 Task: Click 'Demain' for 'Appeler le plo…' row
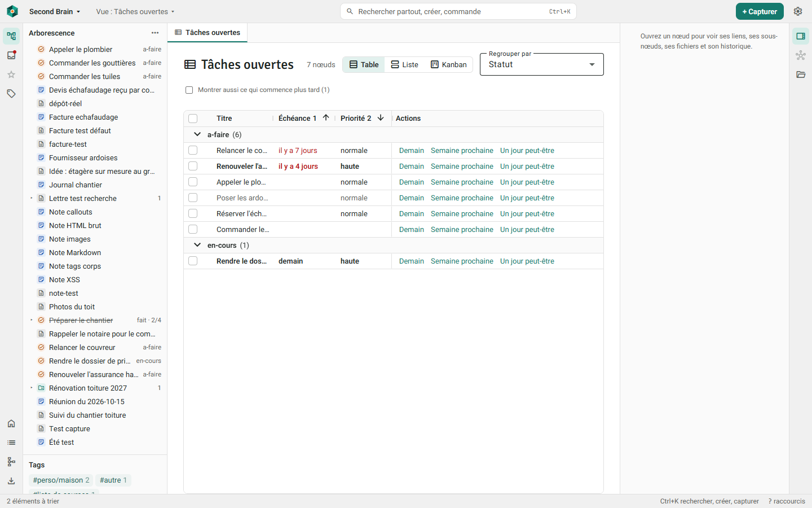412,182
